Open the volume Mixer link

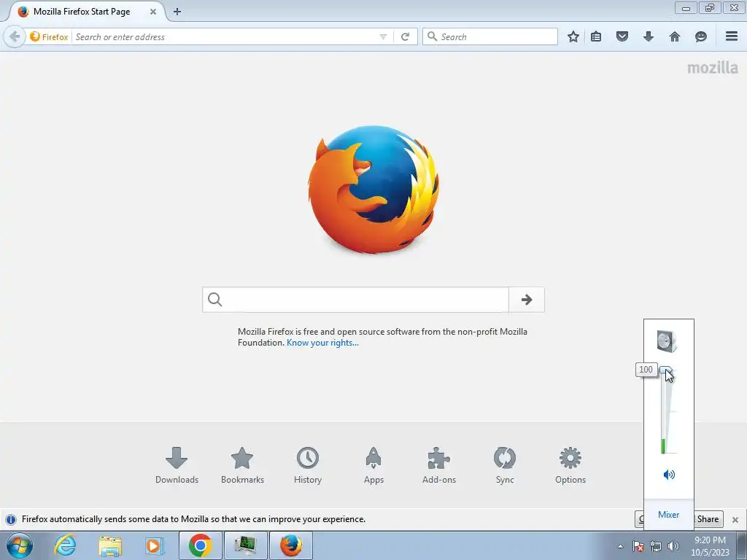(668, 514)
